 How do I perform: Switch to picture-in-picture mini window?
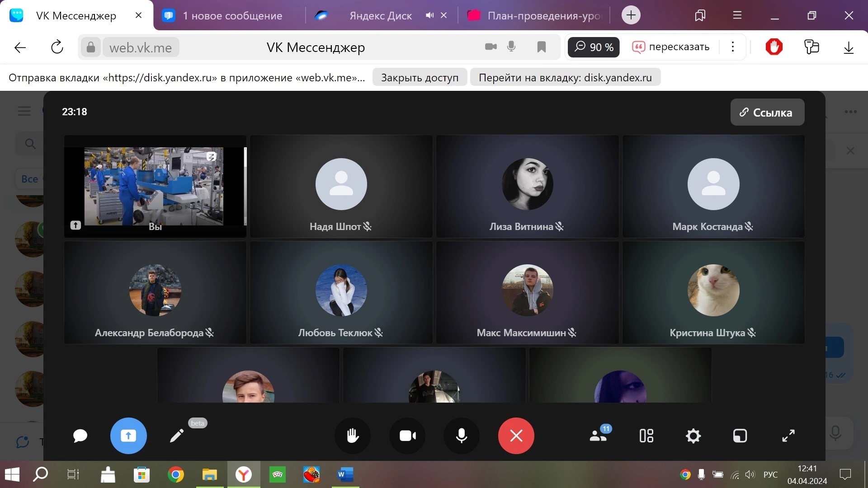[740, 436]
